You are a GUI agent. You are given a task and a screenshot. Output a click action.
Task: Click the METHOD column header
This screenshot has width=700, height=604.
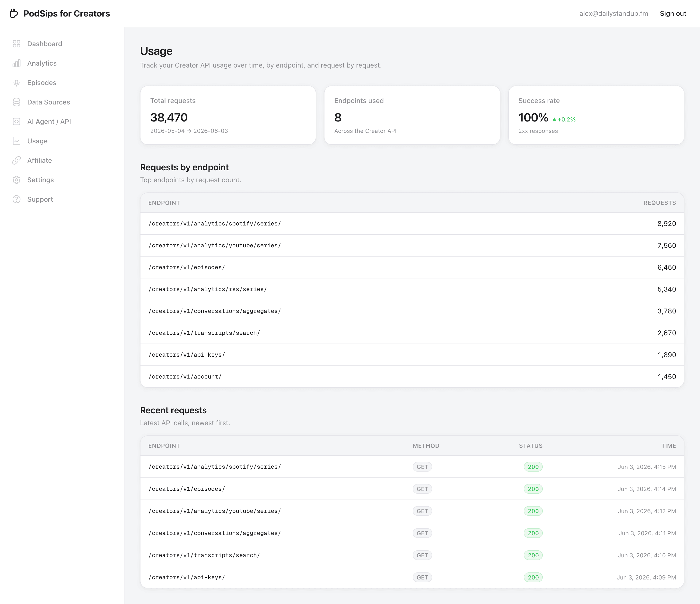pyautogui.click(x=426, y=446)
